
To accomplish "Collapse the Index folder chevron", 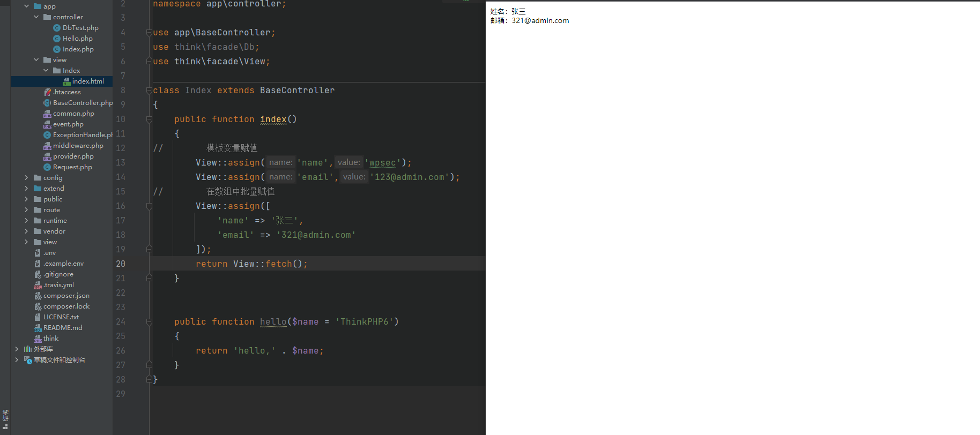I will pos(46,71).
